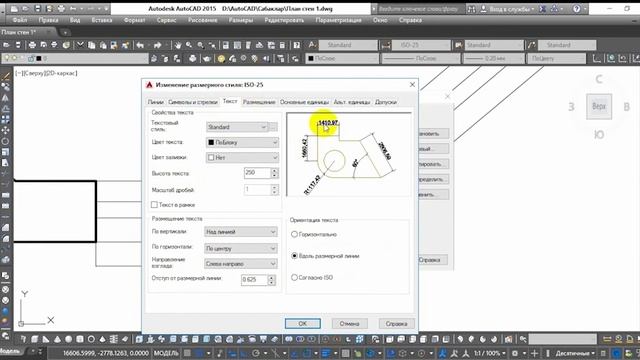Open the 1:1 / 100% annotation scale dropdown
This screenshot has width=640, height=360.
[489, 353]
